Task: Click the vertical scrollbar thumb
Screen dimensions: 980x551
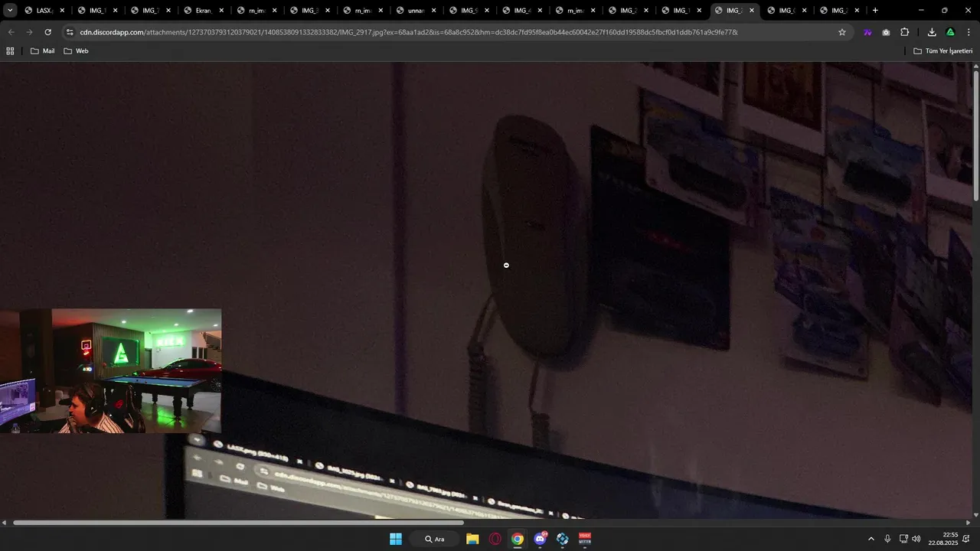Action: pyautogui.click(x=975, y=137)
